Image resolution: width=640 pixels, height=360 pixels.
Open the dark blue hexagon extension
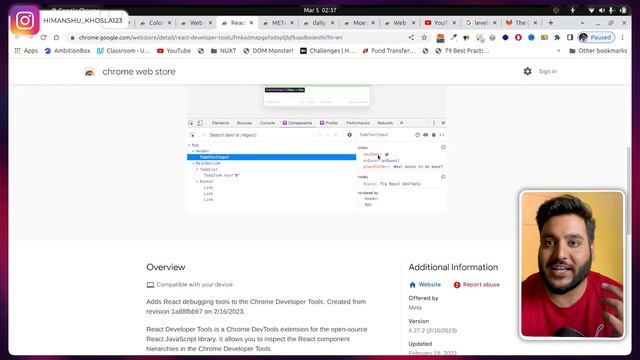pos(505,38)
